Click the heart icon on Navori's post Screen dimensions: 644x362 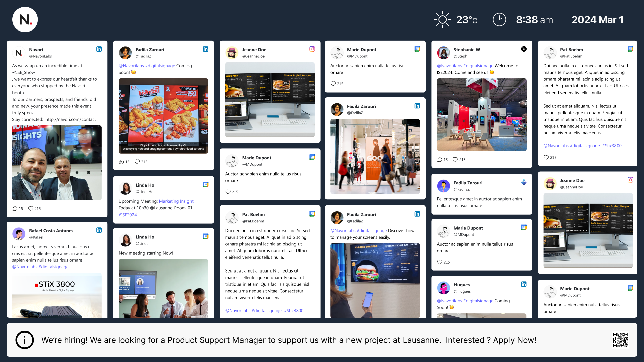[x=31, y=208]
